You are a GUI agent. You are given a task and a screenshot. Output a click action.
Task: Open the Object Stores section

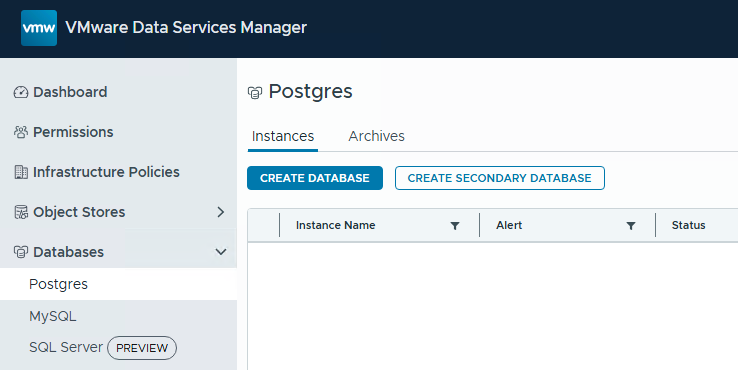(79, 212)
